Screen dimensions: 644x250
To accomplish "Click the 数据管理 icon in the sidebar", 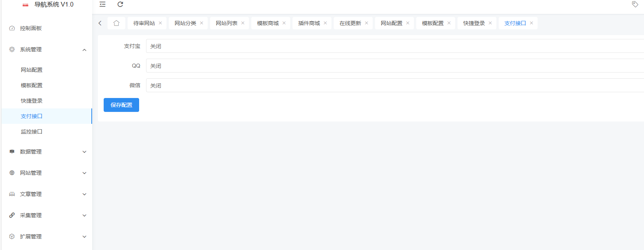I will point(12,152).
